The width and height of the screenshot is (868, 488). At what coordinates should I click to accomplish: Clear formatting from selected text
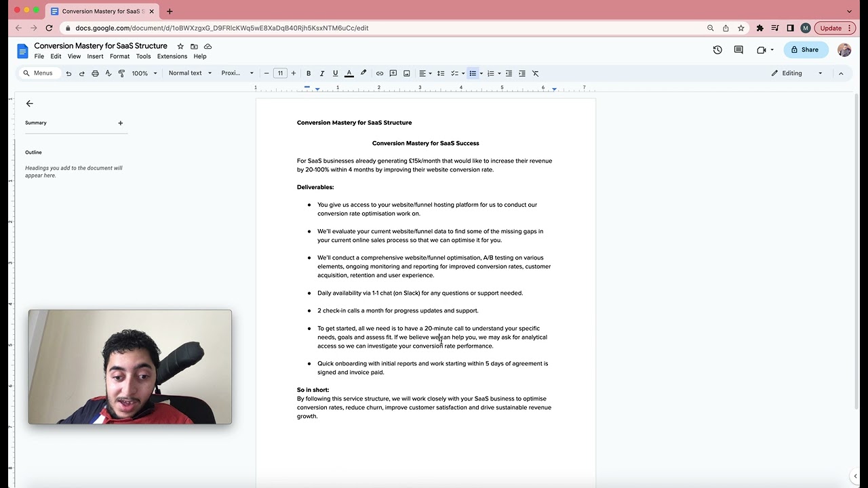pos(535,73)
